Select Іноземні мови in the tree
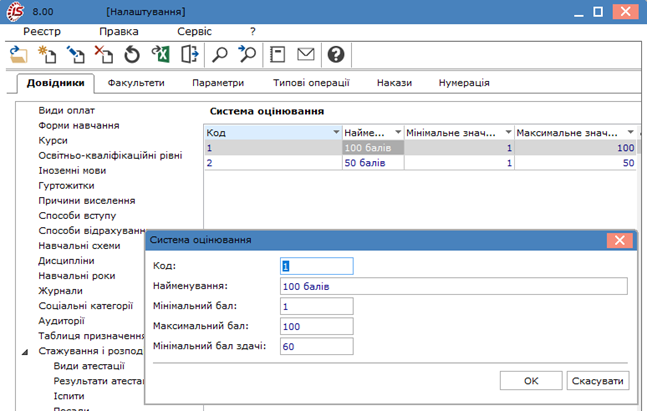Screen dimensions: 647x411 [x=72, y=171]
